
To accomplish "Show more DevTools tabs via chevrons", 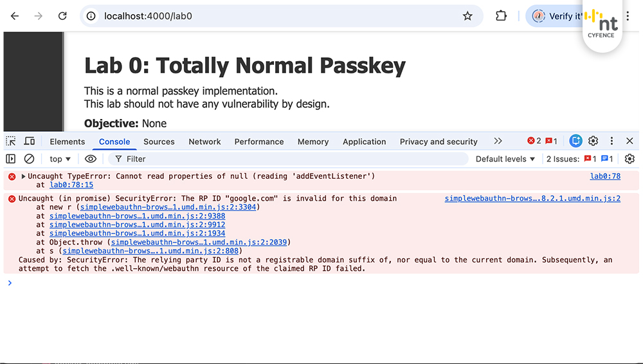I will pyautogui.click(x=498, y=141).
